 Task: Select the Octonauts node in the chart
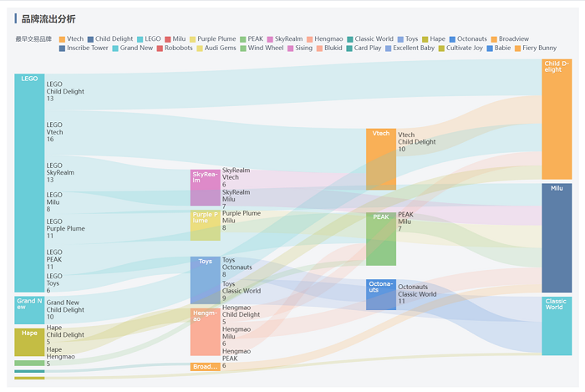tap(380, 295)
